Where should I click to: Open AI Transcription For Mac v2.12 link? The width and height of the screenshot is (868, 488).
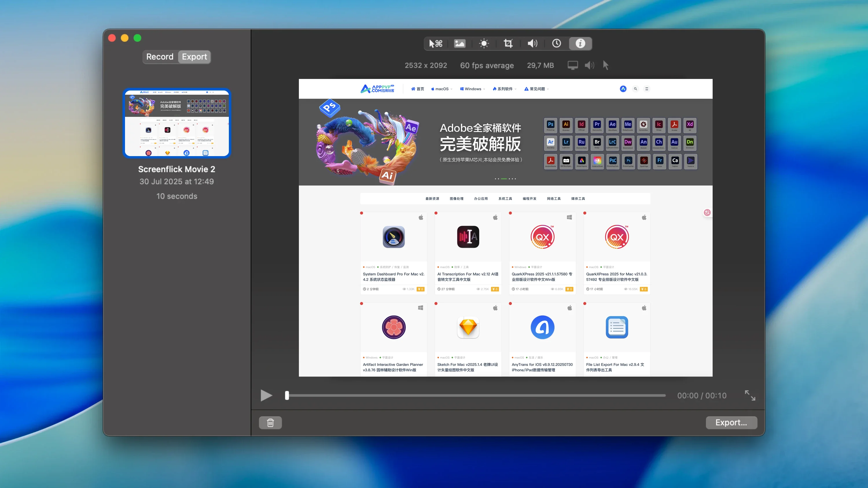tap(468, 277)
